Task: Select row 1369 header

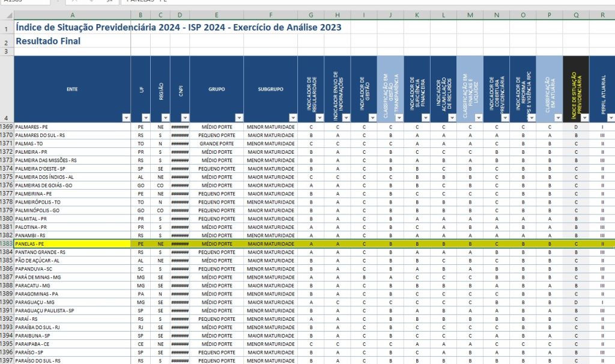Action: pos(6,127)
